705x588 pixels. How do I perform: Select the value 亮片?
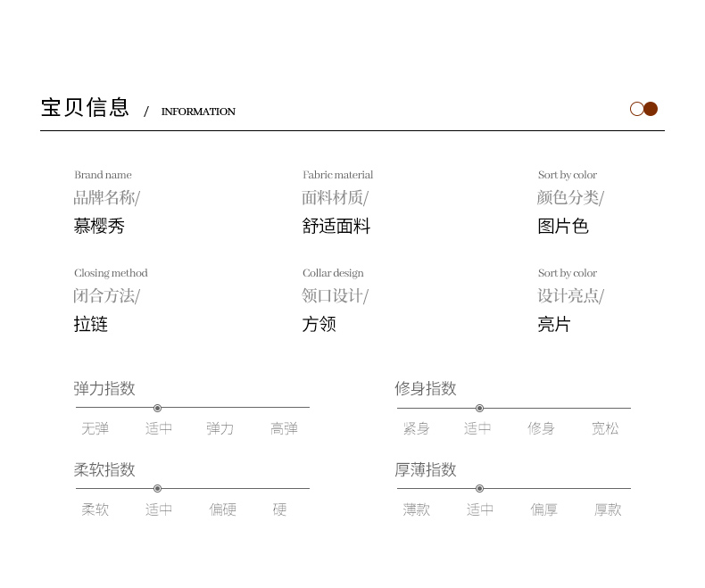[554, 324]
